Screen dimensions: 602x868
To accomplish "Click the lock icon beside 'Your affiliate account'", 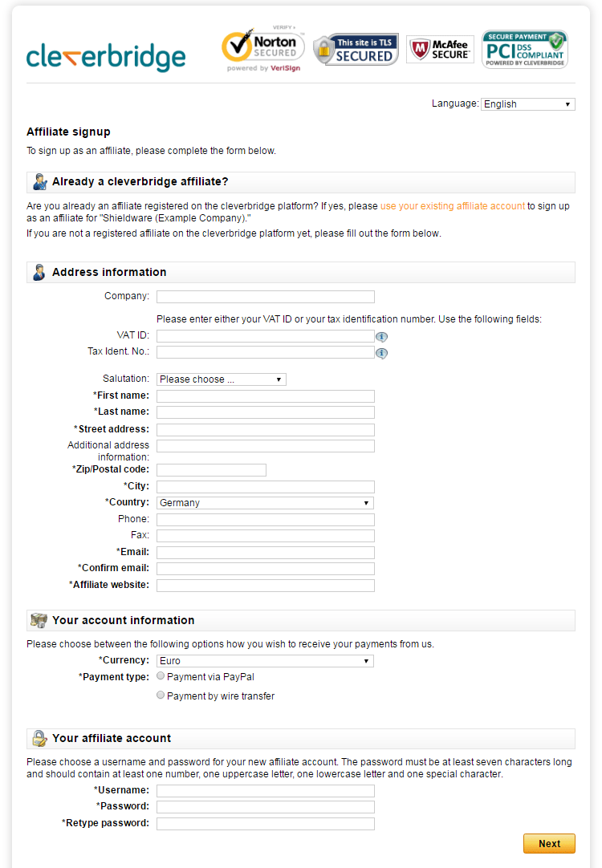I will coord(39,738).
